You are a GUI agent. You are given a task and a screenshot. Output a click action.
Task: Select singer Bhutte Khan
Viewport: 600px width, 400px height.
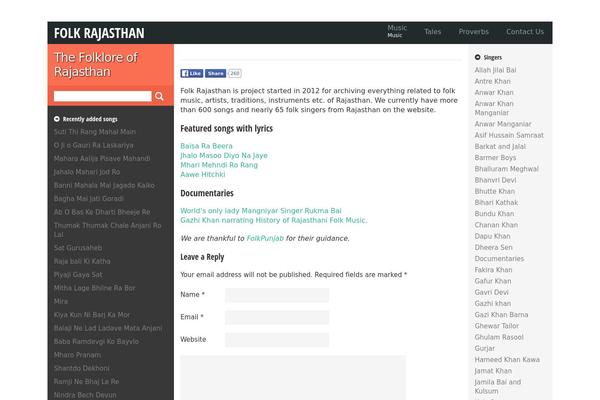click(x=494, y=191)
